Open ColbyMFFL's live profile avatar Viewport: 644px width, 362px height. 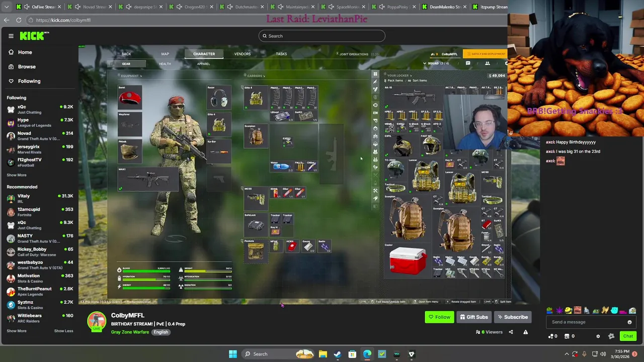pos(96,321)
